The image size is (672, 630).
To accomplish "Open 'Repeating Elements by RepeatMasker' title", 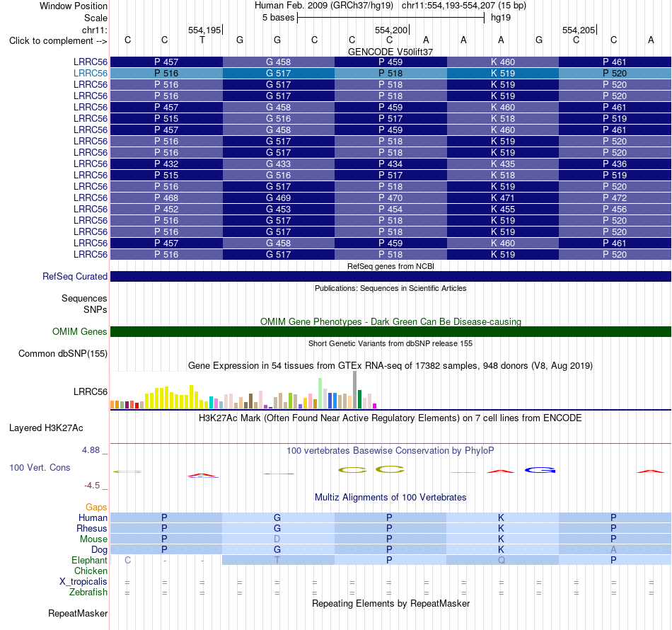I will [390, 604].
